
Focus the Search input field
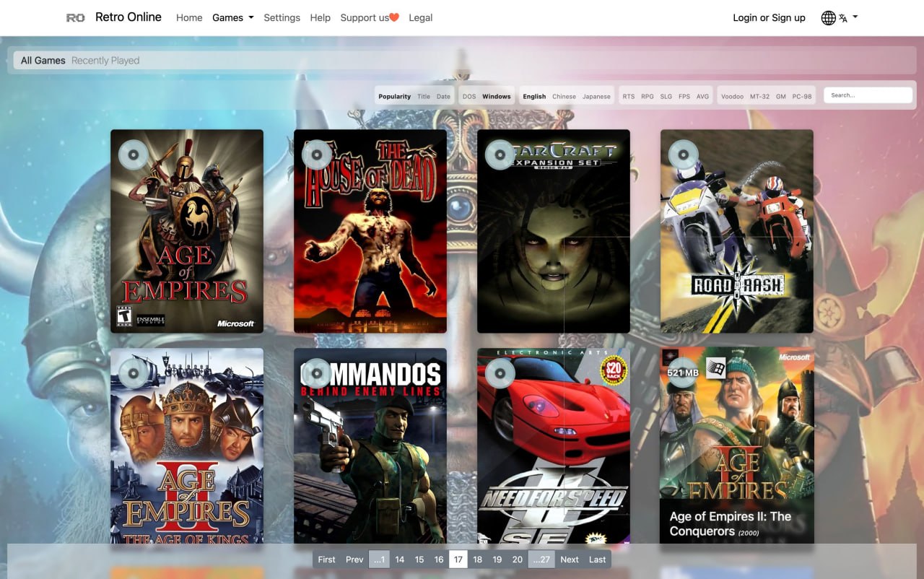[868, 95]
